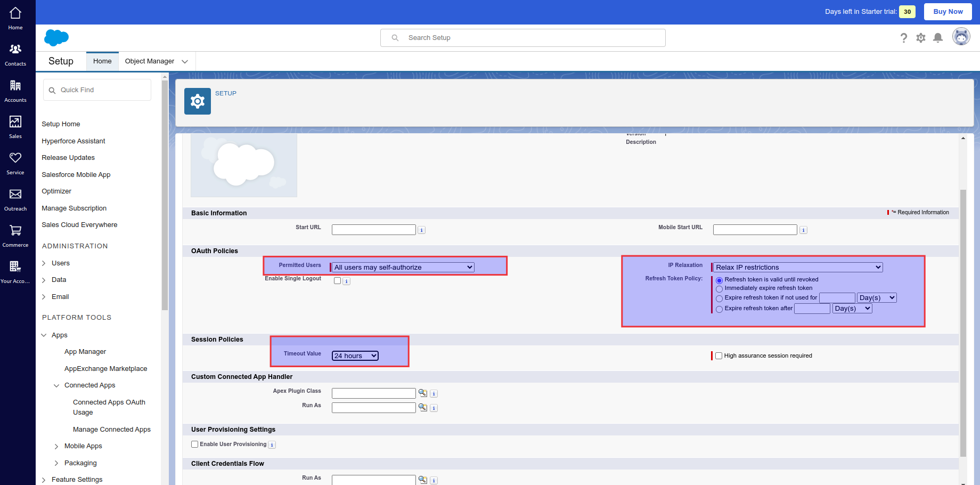Click the Start URL text field
This screenshot has height=485, width=980.
[x=374, y=230]
